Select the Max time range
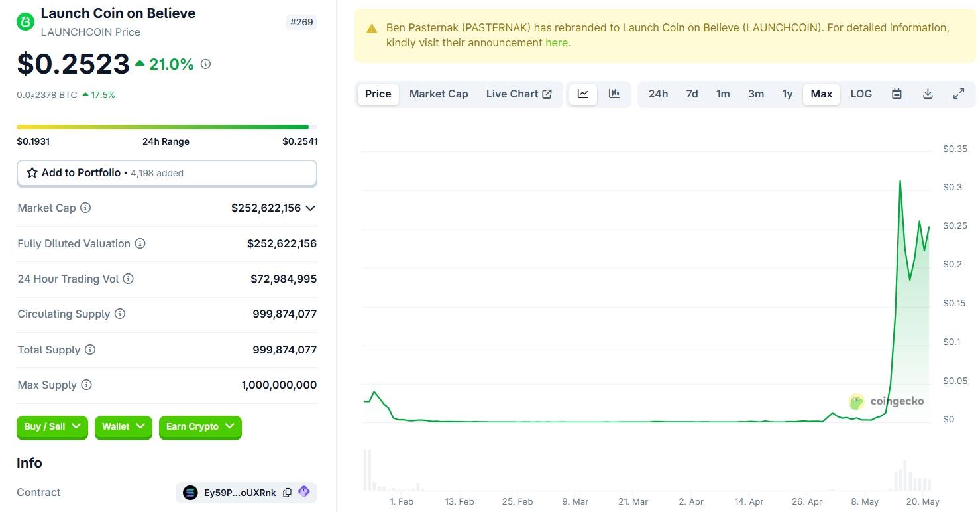 tap(822, 94)
